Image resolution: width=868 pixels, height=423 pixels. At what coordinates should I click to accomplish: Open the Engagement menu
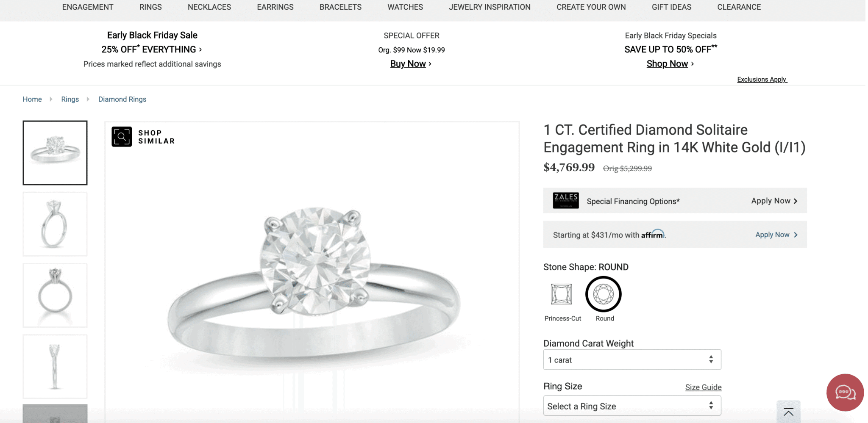coord(88,7)
